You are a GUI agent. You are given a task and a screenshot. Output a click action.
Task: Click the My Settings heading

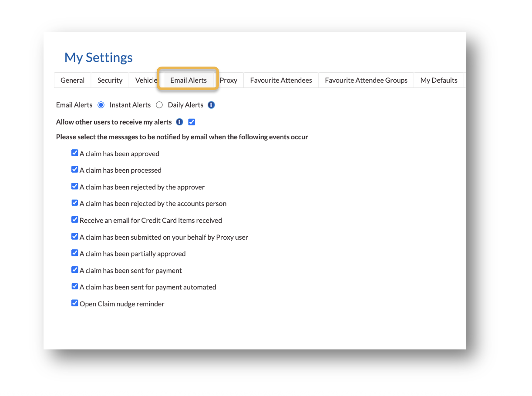[99, 57]
